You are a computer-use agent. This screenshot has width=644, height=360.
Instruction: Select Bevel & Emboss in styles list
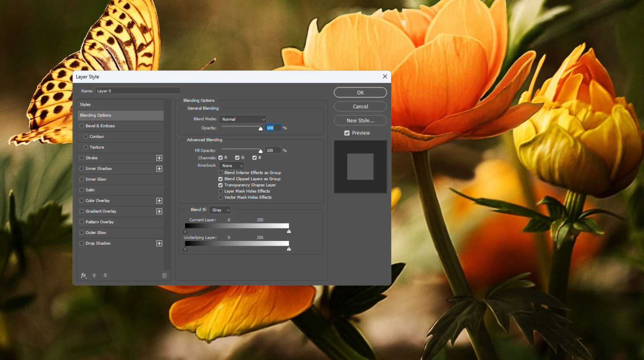click(101, 126)
